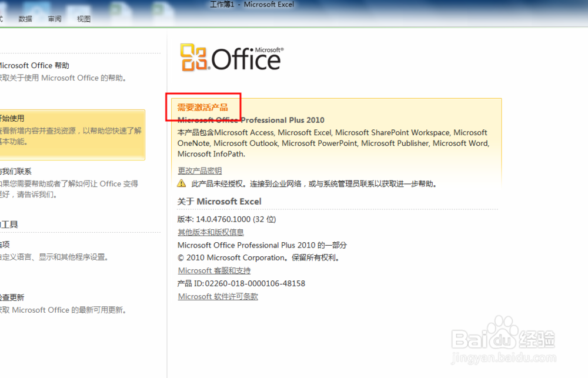Click 检查更新 to check updates

[x=13, y=297]
